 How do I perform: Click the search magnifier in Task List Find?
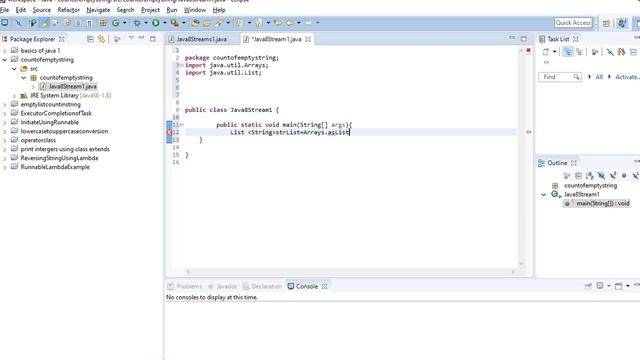[x=576, y=77]
